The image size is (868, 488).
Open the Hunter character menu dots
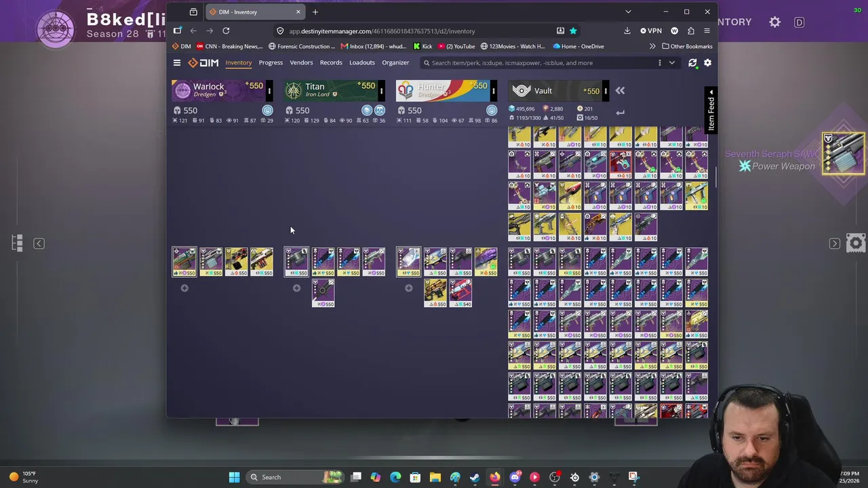pos(494,91)
